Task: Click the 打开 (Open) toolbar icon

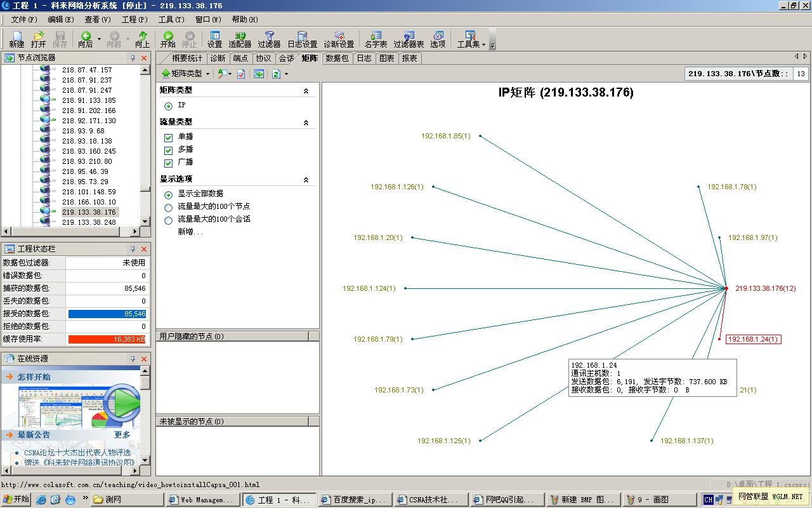Action: pos(38,39)
